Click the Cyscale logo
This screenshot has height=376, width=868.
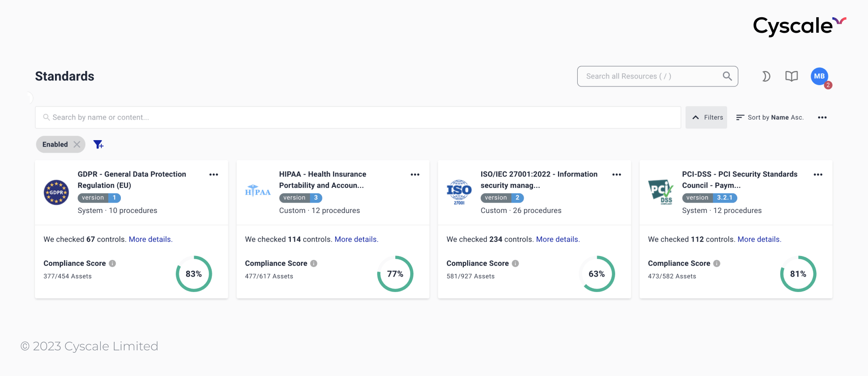pyautogui.click(x=799, y=26)
